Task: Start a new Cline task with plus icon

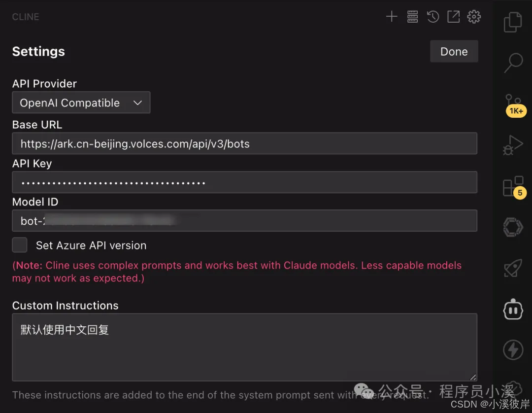Action: tap(392, 16)
